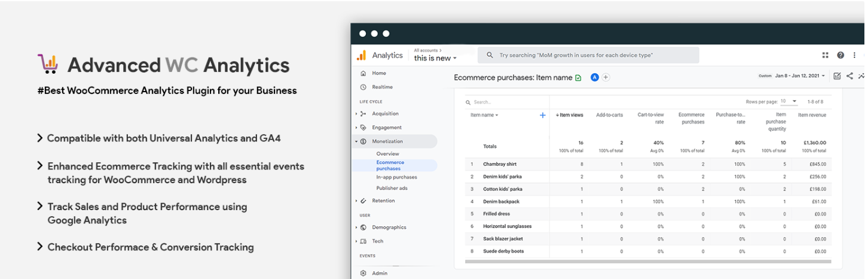Open Admin via the gear icon

click(363, 273)
